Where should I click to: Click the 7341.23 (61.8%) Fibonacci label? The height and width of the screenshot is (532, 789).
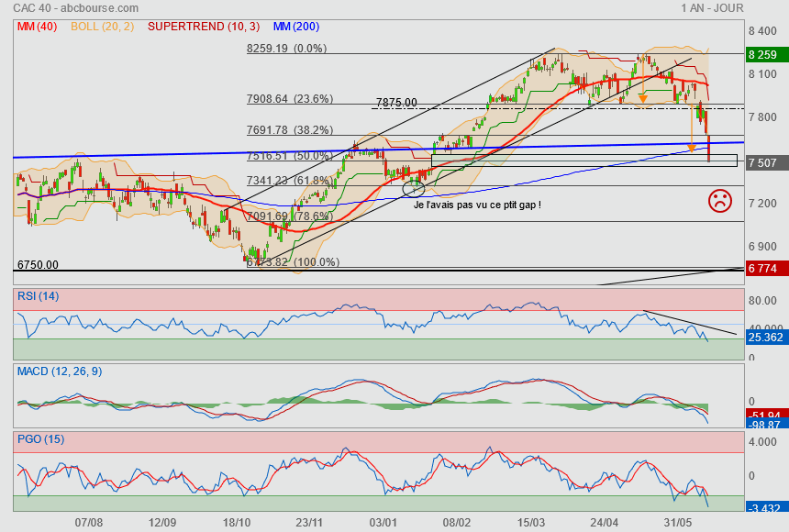coord(290,180)
